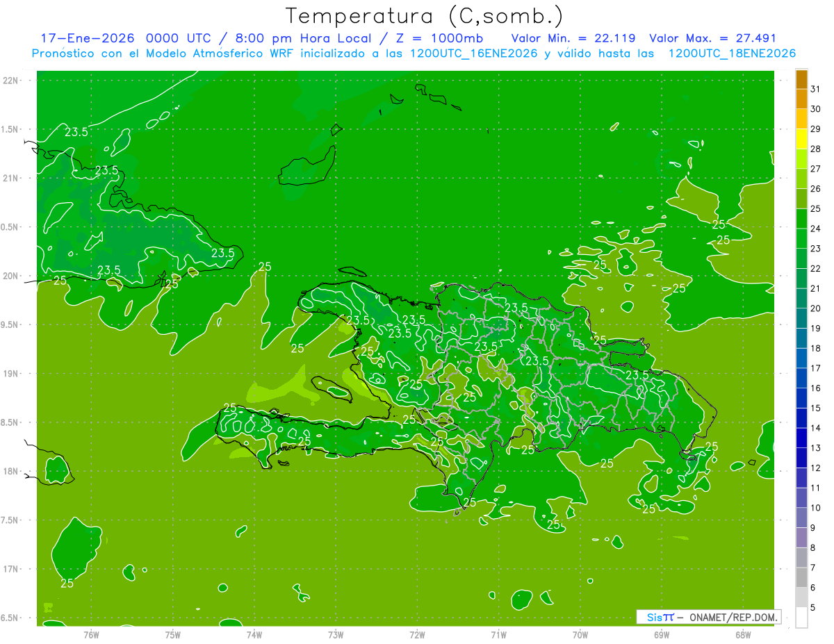This screenshot has height=644, width=834.
Task: Click the '74W' longitude axis label
Action: tap(254, 634)
